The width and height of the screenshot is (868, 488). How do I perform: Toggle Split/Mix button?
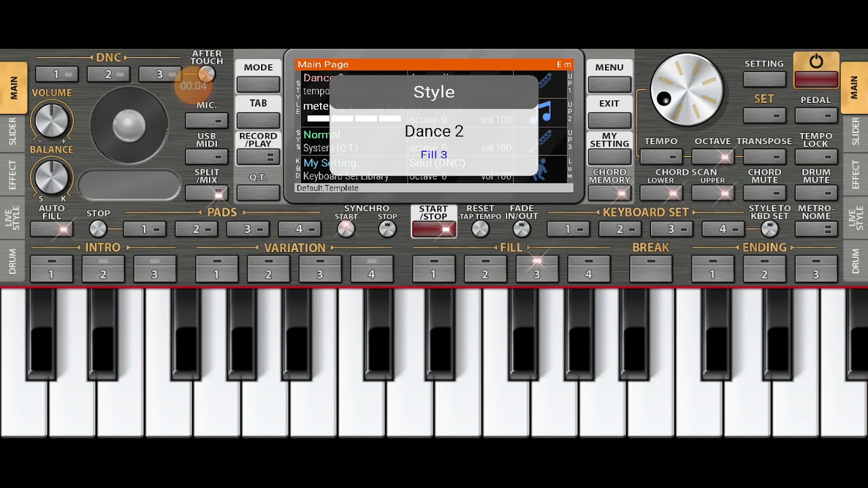coord(207,193)
